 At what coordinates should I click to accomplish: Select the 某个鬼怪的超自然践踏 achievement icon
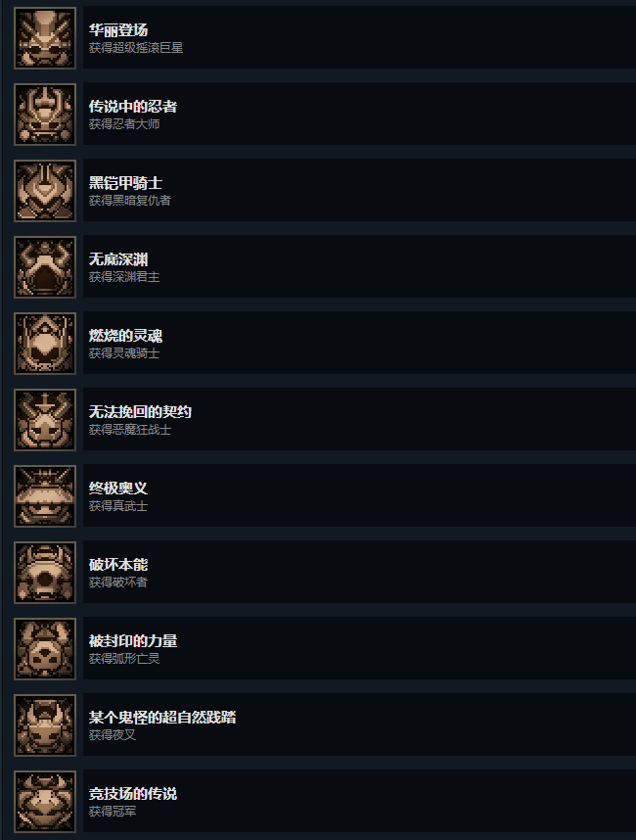pyautogui.click(x=45, y=724)
